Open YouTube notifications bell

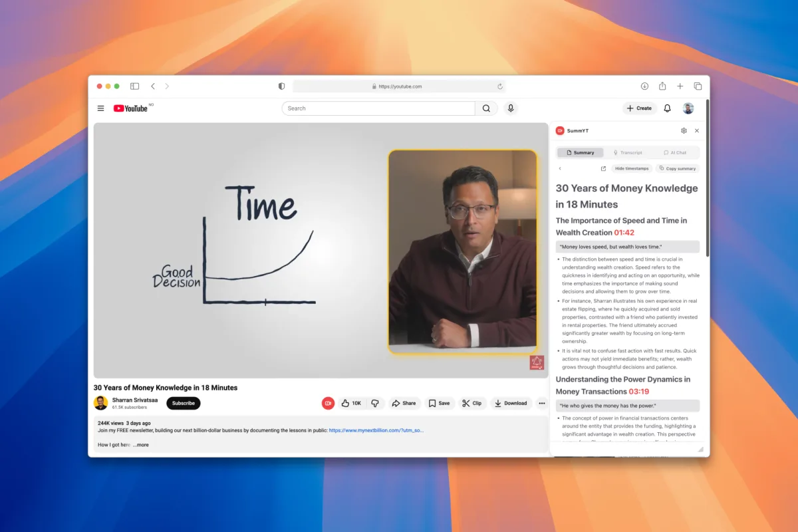point(667,108)
